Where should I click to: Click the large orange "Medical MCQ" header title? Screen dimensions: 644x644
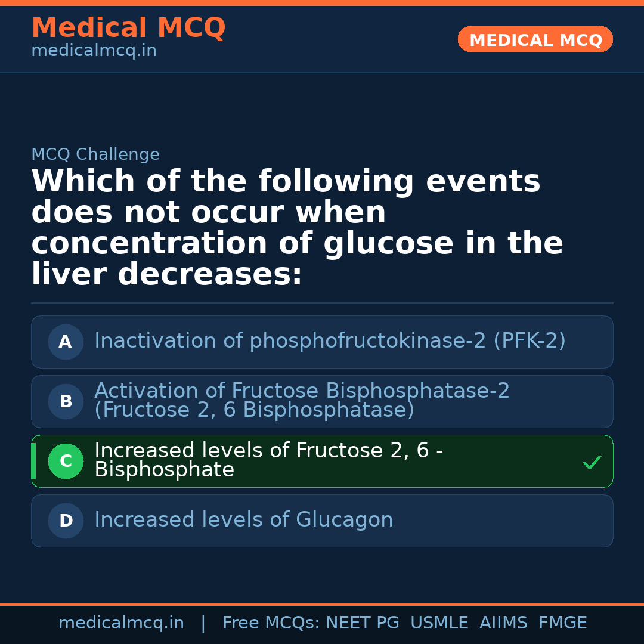click(x=128, y=28)
